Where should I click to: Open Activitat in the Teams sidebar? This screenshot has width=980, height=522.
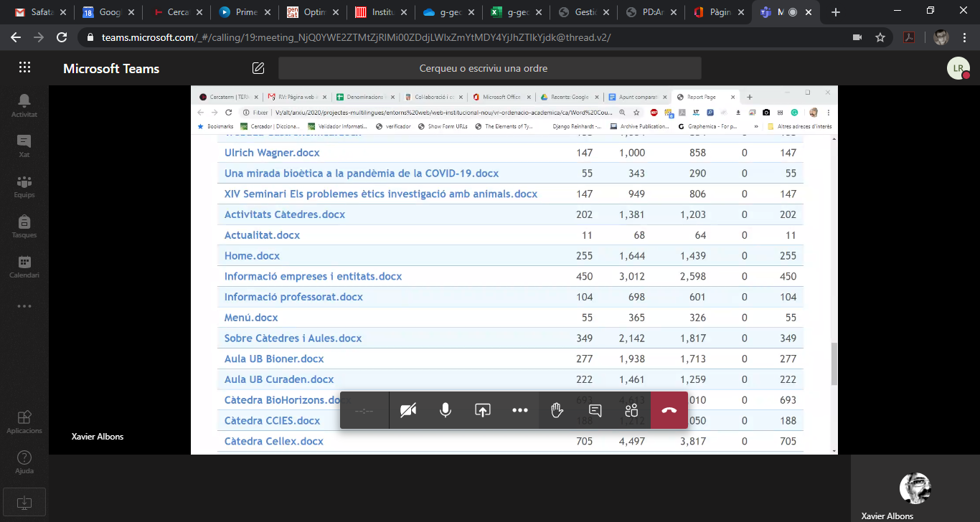pos(24,105)
